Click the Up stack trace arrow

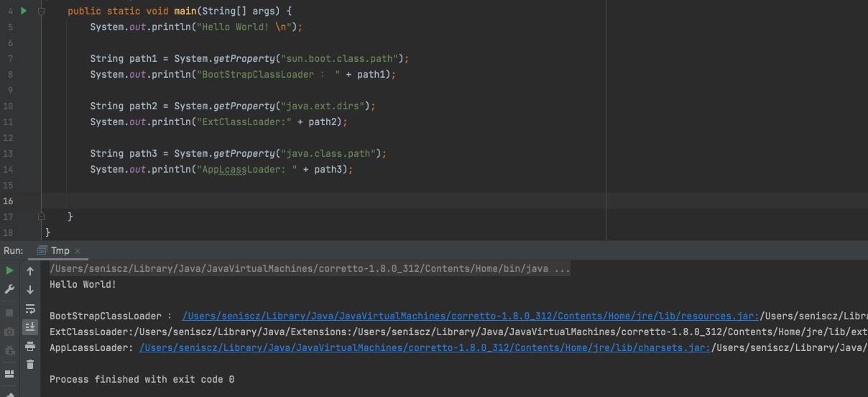point(30,271)
